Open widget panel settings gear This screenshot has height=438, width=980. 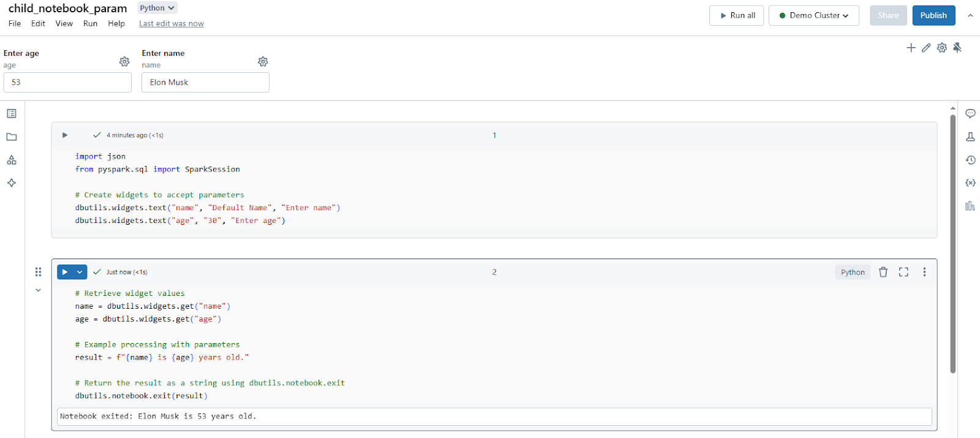pyautogui.click(x=942, y=48)
